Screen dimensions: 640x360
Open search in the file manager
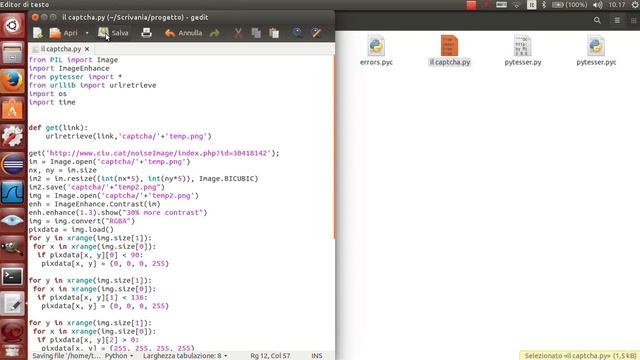tap(597, 20)
